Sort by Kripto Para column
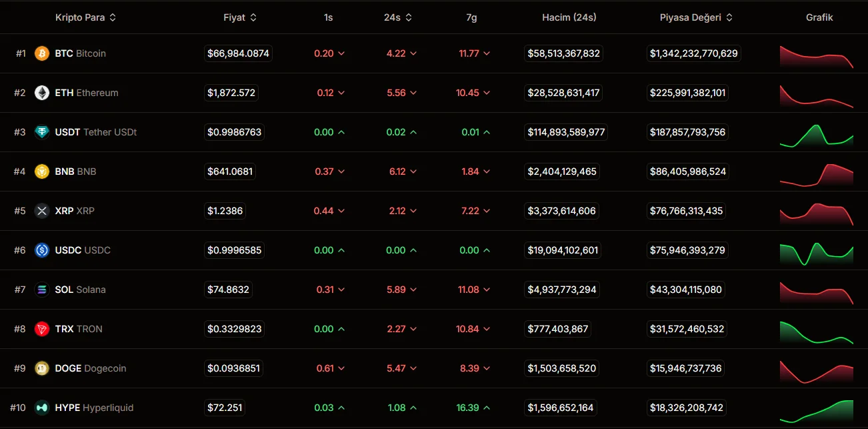868x429 pixels. pyautogui.click(x=86, y=17)
